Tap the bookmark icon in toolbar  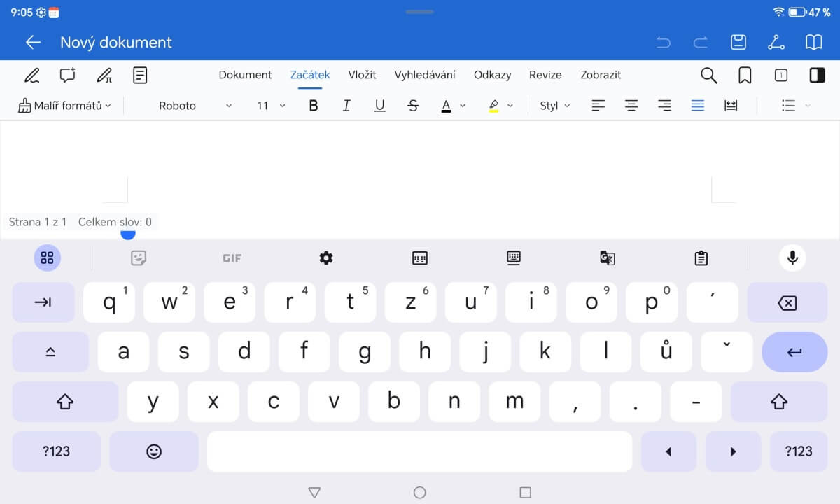(745, 76)
